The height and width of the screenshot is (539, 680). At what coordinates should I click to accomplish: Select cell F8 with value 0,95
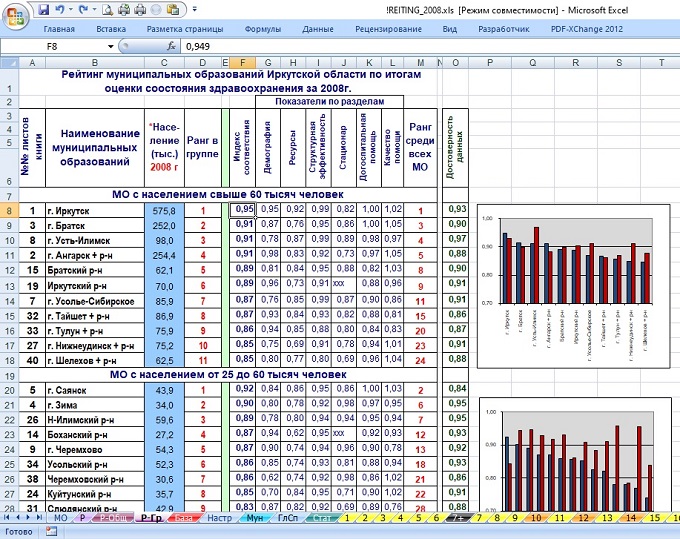pos(242,209)
